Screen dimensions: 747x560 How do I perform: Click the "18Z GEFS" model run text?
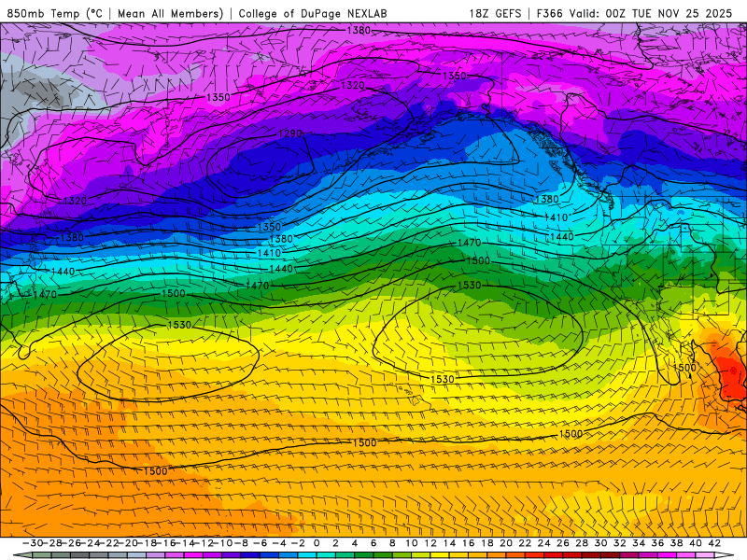tap(496, 14)
